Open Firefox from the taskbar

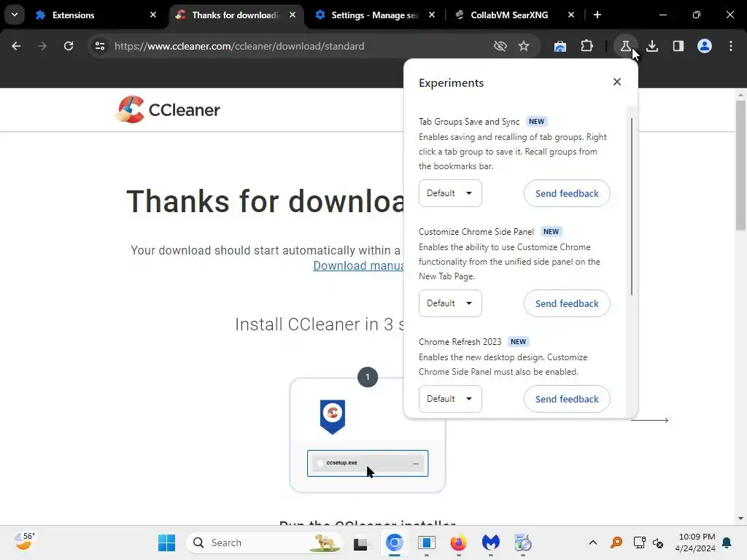[x=458, y=542]
